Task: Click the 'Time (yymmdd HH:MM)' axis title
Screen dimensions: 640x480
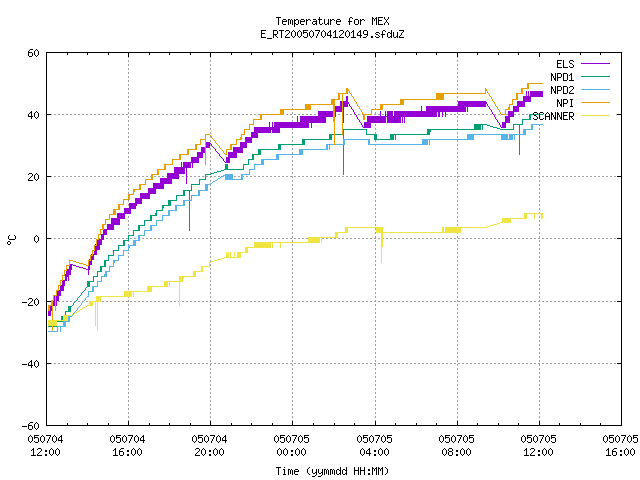Action: (332, 471)
